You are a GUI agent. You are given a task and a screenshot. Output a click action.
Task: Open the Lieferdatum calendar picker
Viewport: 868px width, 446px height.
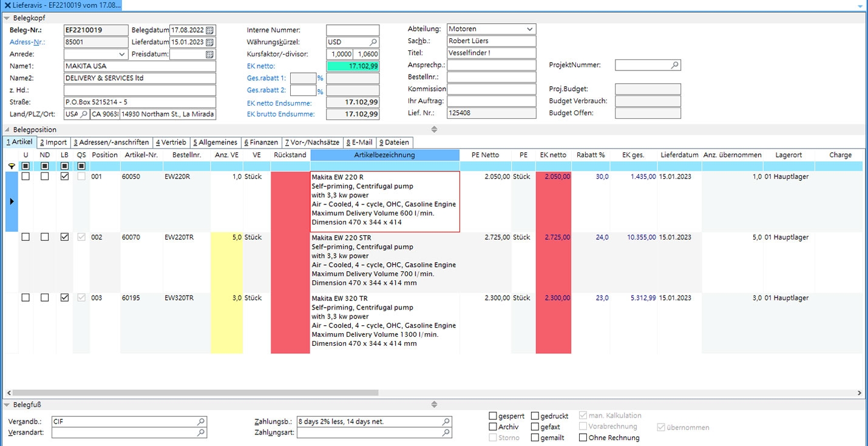tap(210, 42)
